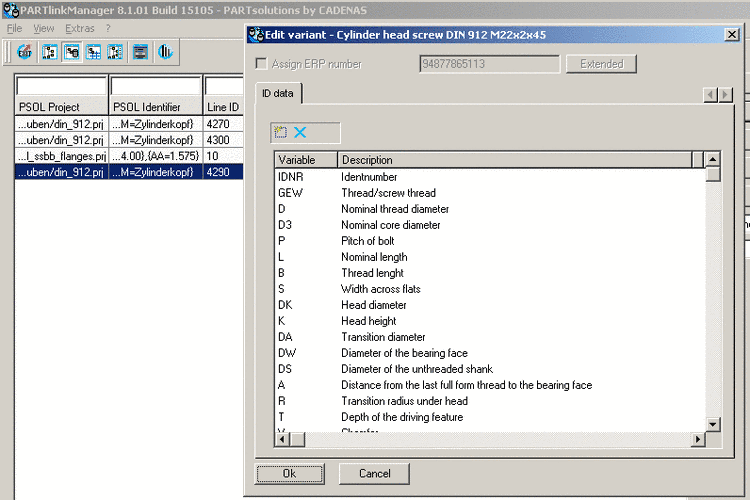Screen dimensions: 750x500
Task: Select the DS Diameter of the unthreaded shank row
Action: click(x=490, y=369)
